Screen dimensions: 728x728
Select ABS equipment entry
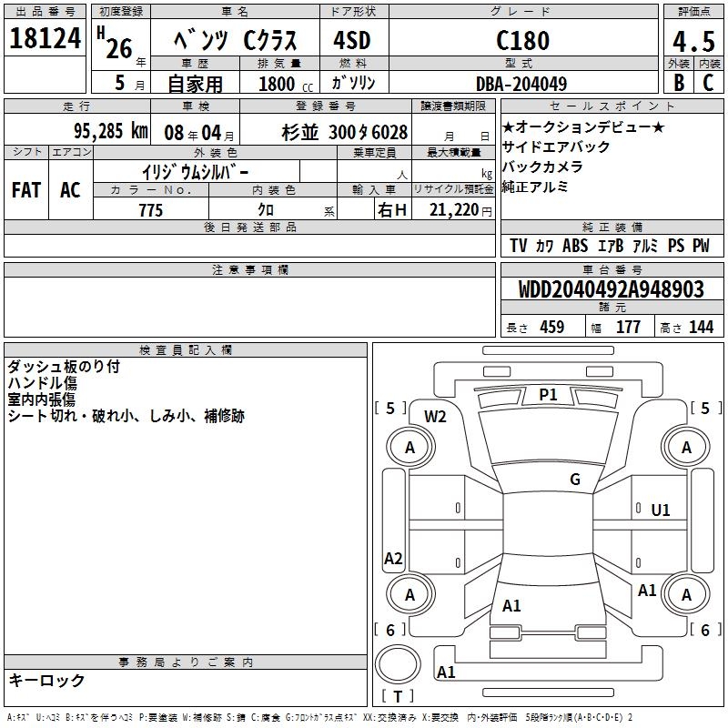[x=575, y=246]
